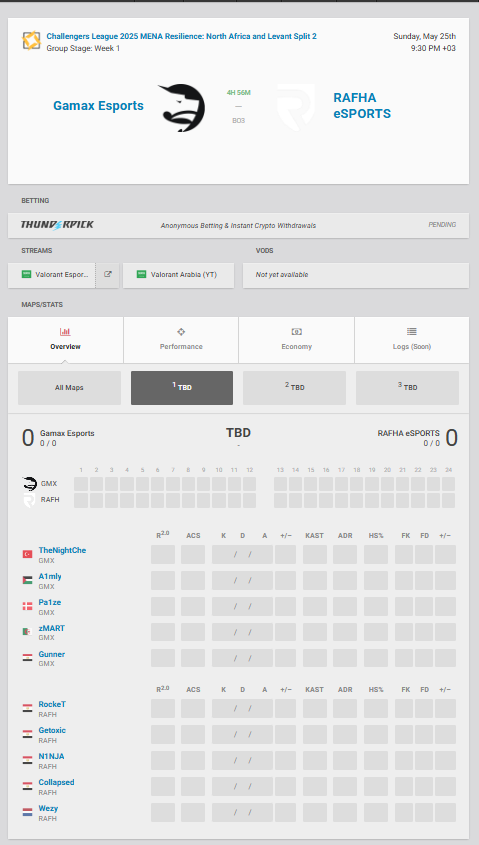This screenshot has width=479, height=845.
Task: Select map 3 TBD
Action: pos(407,387)
